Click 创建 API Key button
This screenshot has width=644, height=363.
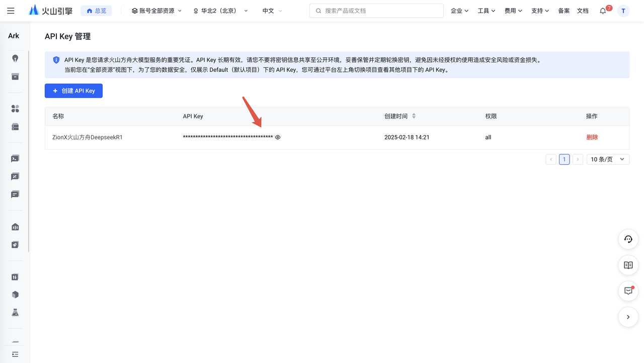(x=73, y=91)
